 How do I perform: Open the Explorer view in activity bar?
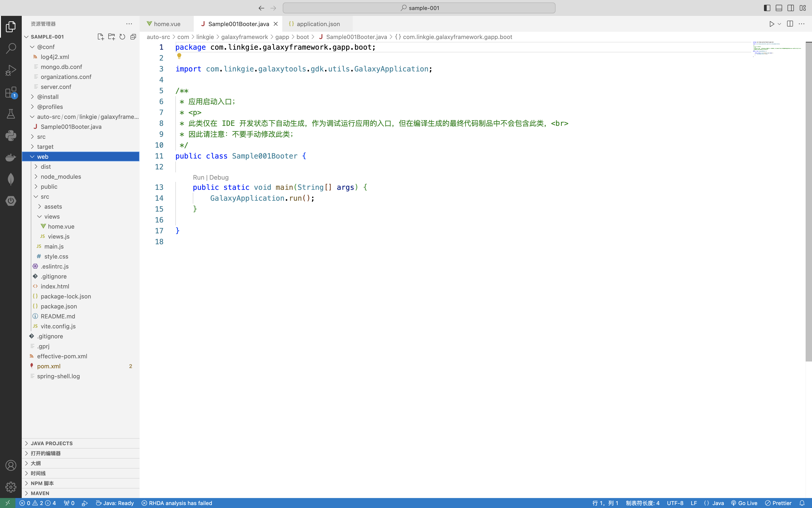11,27
